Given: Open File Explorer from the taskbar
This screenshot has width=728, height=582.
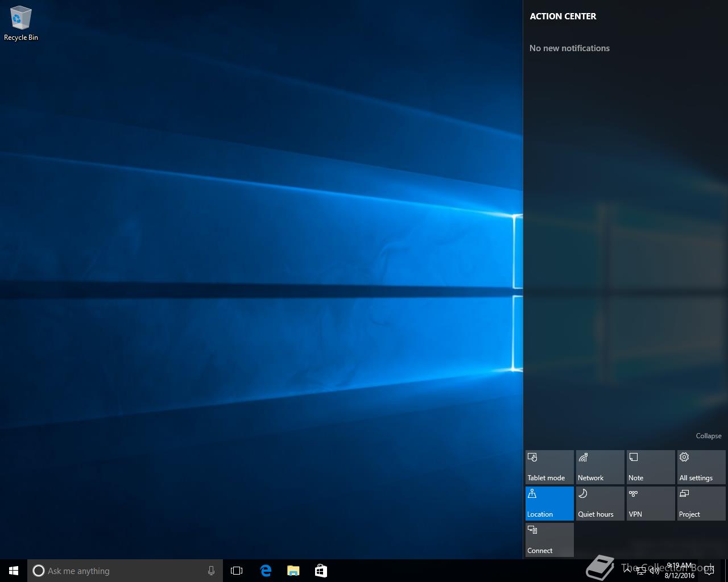Looking at the screenshot, I should 293,571.
